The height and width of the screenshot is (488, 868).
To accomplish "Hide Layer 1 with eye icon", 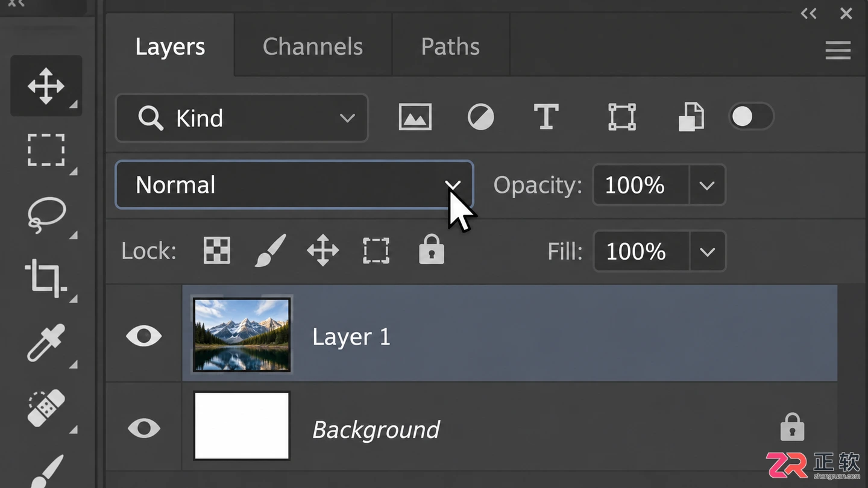I will [x=143, y=336].
